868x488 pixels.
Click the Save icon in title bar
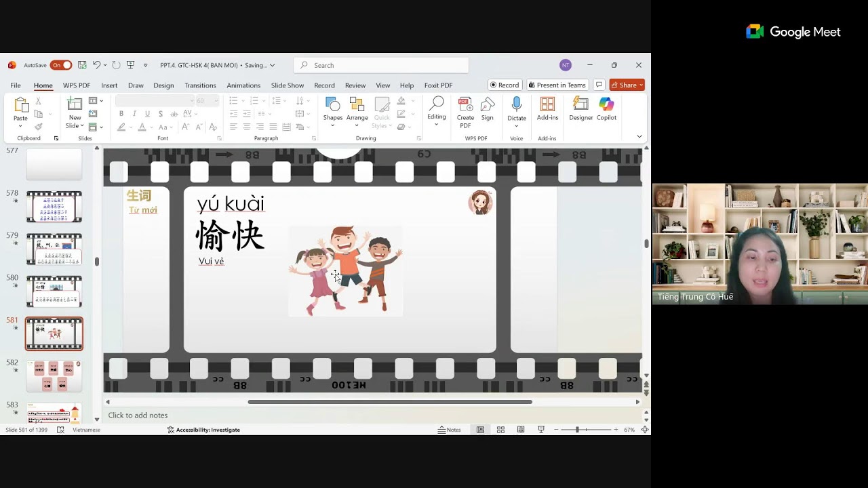click(x=82, y=65)
